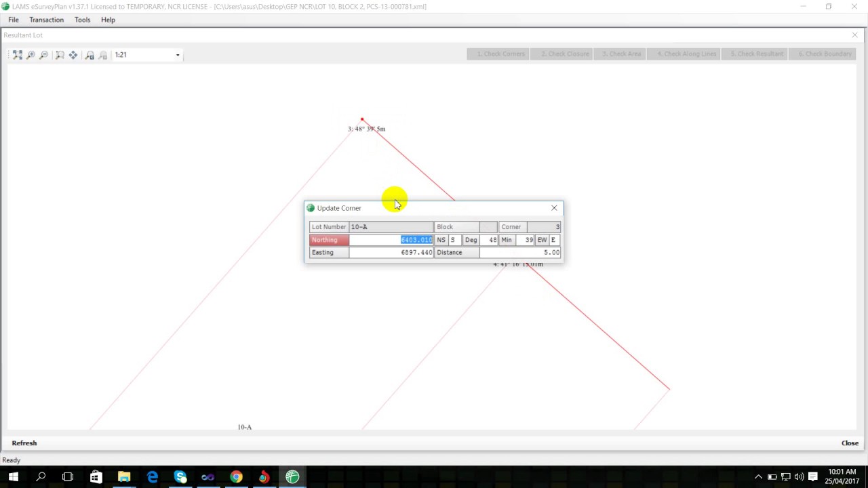This screenshot has height=488, width=868.
Task: Open Microsoft Edge from taskbar
Action: tap(152, 477)
